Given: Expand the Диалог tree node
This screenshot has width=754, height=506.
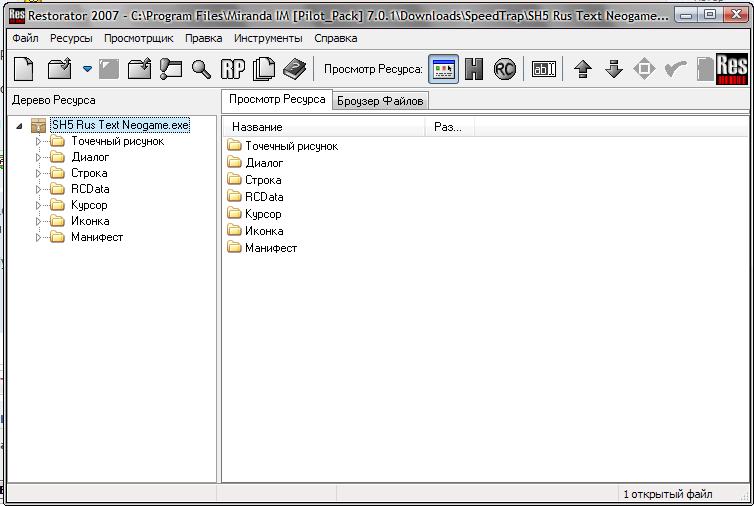Looking at the screenshot, I should click(39, 157).
